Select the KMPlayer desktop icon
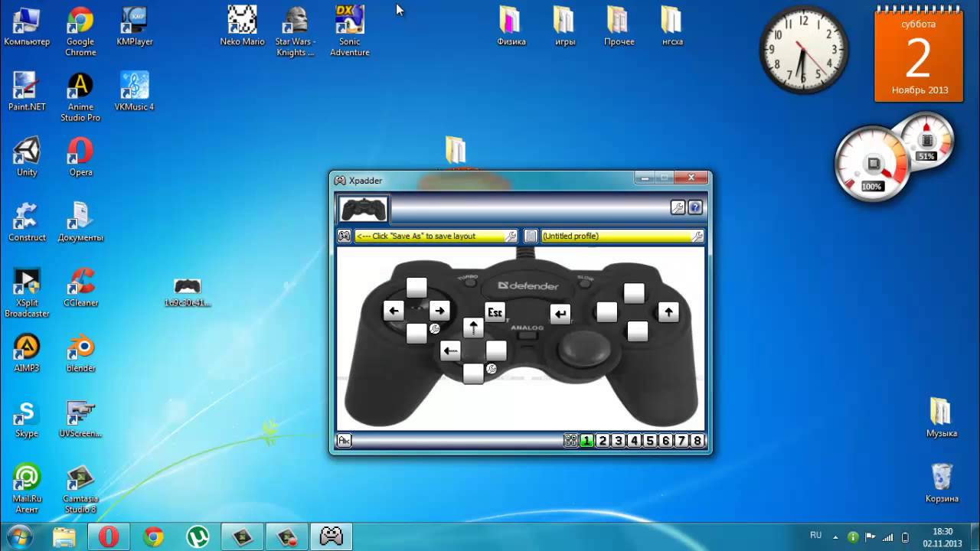Screen dimensions: 980x551 pos(135,27)
